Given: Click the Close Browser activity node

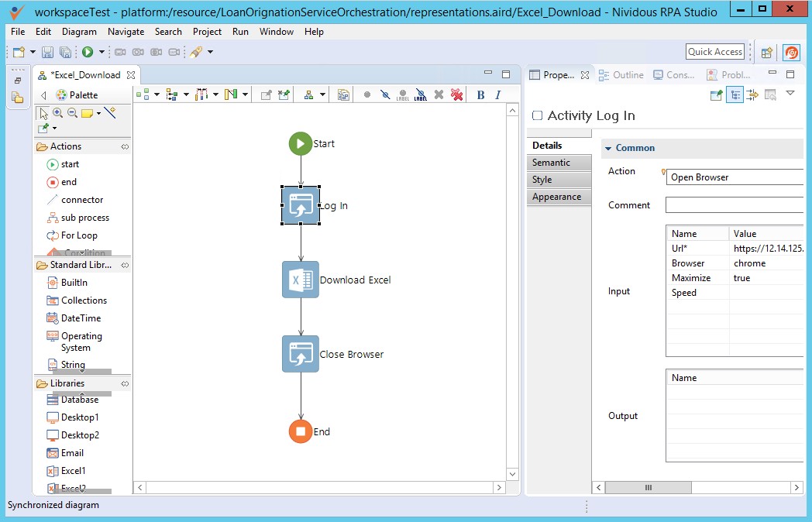Looking at the screenshot, I should click(301, 354).
